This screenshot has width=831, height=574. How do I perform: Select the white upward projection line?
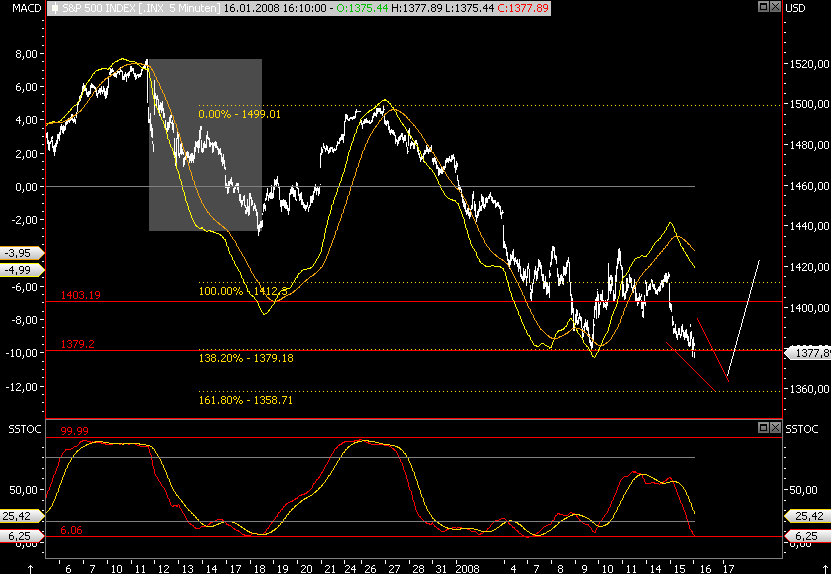tap(744, 318)
